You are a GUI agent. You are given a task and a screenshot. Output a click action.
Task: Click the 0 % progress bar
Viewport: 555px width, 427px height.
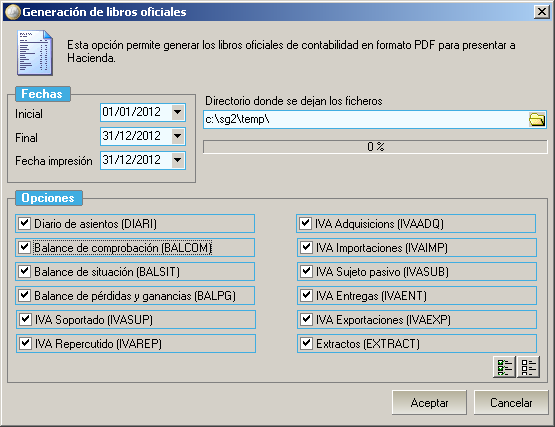tap(375, 147)
